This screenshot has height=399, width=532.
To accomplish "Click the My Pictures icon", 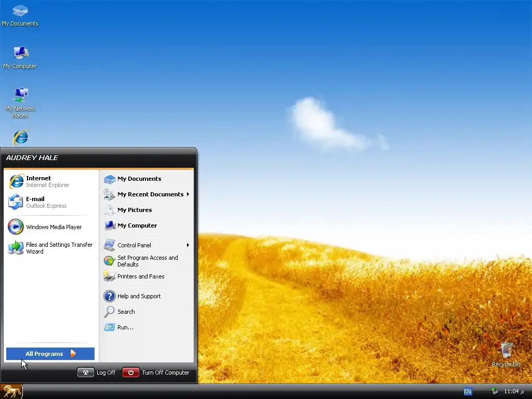I will pos(109,210).
